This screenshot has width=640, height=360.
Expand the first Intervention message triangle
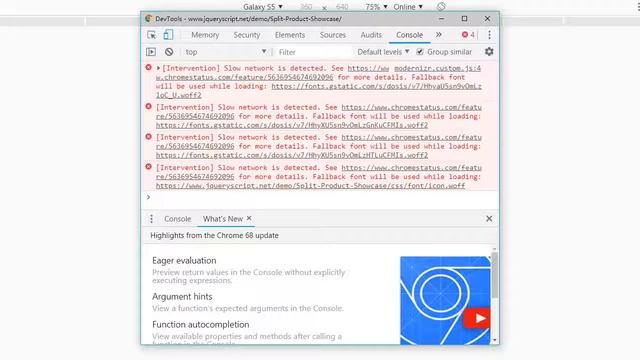(x=158, y=68)
